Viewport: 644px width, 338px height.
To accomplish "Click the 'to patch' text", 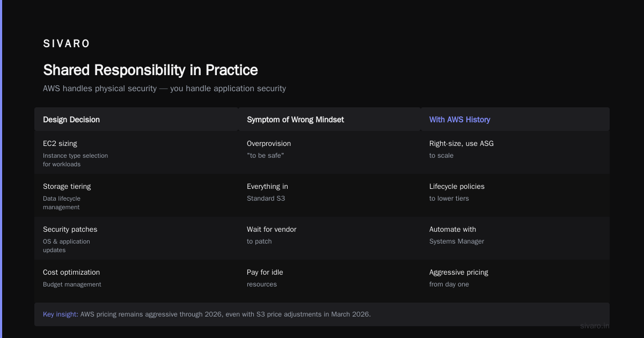I will (x=259, y=241).
